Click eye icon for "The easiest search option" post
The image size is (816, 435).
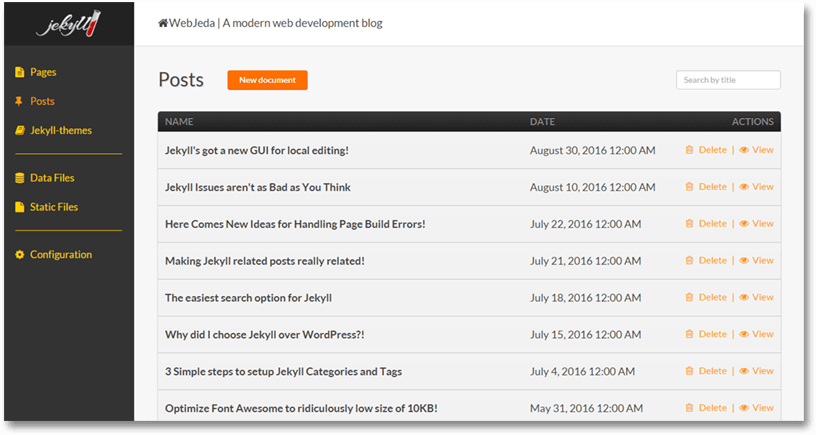pos(744,298)
